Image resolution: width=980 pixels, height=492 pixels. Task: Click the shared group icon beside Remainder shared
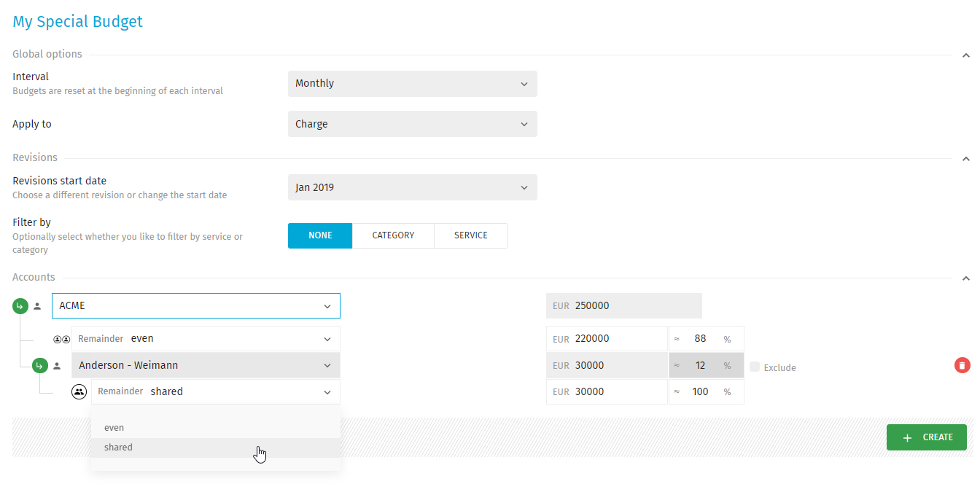79,391
